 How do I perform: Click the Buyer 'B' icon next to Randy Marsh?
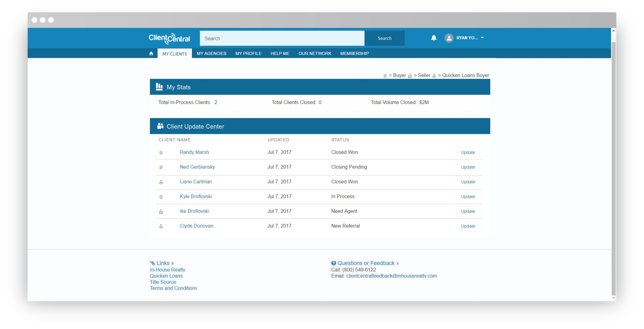click(x=161, y=153)
